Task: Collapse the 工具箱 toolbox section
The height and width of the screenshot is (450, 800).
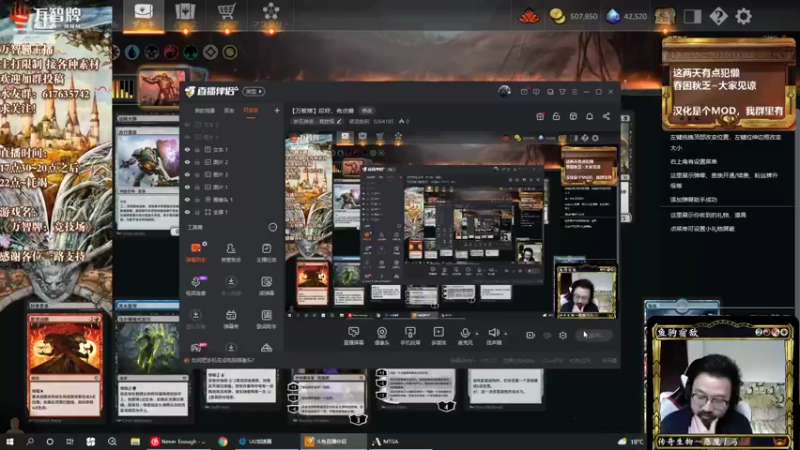Action: click(272, 227)
